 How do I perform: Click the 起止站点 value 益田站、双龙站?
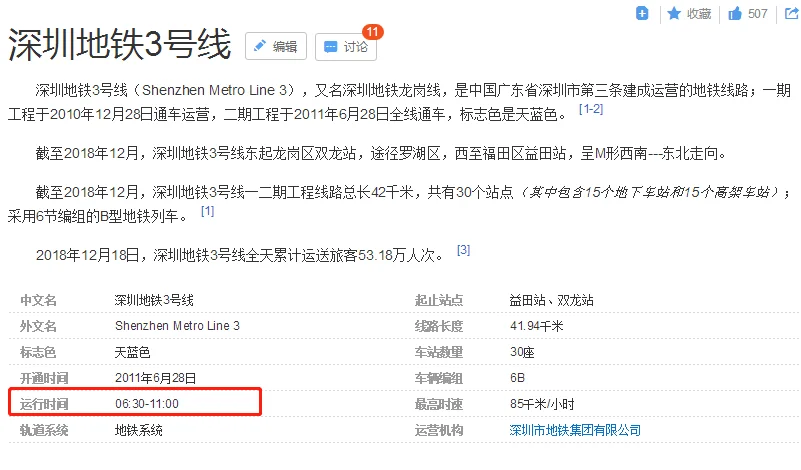(551, 300)
